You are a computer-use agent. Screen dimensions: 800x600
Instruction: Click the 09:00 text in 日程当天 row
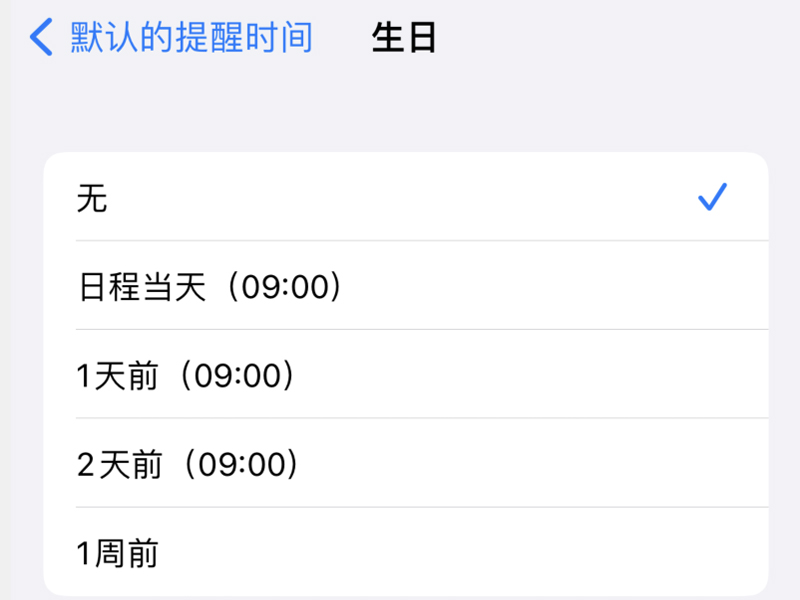tap(286, 288)
